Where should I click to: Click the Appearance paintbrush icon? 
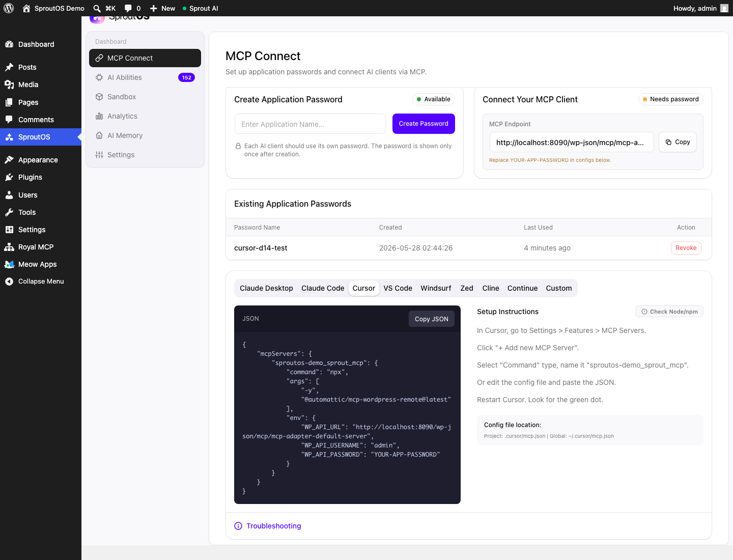coord(9,160)
